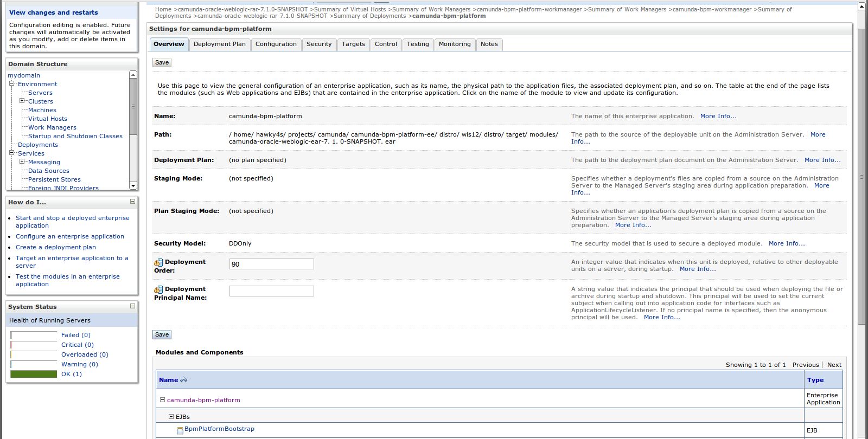Switch to the Testing tab
This screenshot has height=439, width=868.
418,44
